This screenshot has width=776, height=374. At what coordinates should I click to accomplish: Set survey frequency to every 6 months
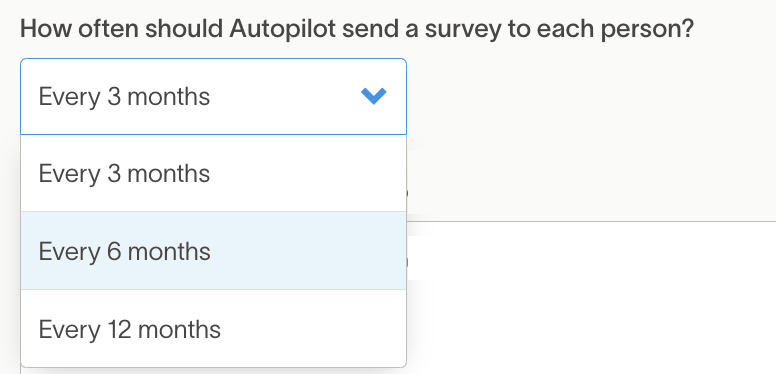click(213, 251)
